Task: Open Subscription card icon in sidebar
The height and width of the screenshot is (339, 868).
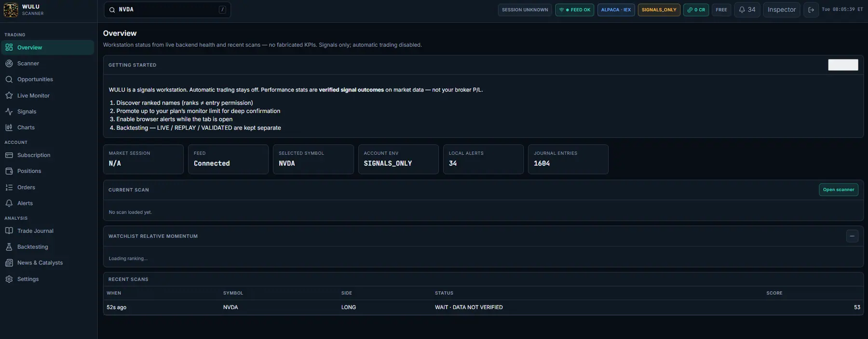Action: coord(9,155)
